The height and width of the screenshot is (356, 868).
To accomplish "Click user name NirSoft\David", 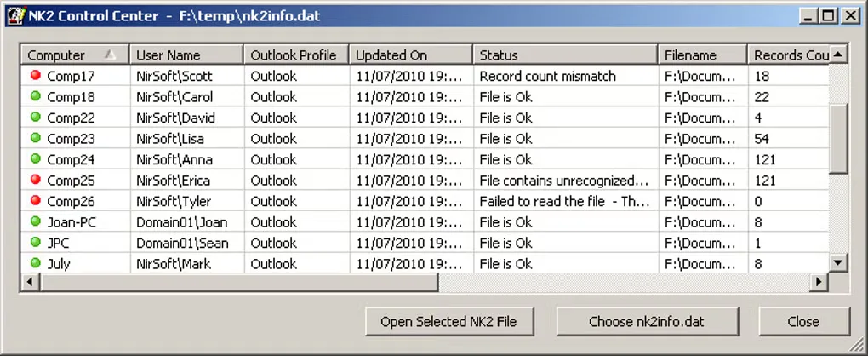I will 175,118.
